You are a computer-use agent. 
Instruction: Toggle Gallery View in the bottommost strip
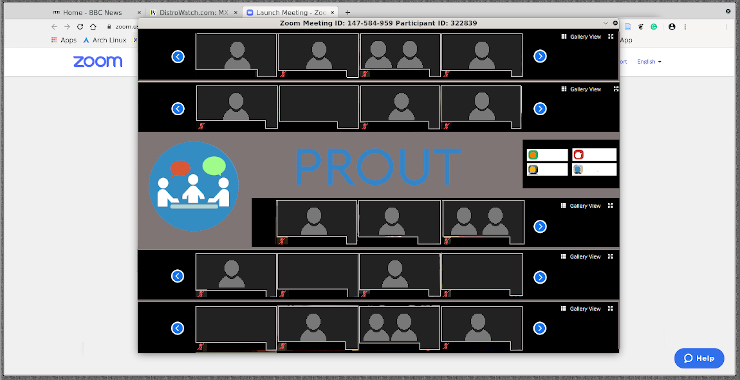[581, 309]
